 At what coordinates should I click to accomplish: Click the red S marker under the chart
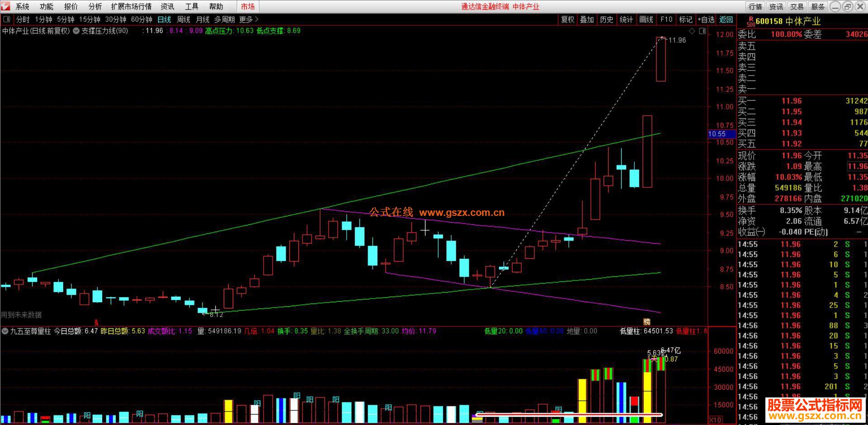click(x=96, y=322)
